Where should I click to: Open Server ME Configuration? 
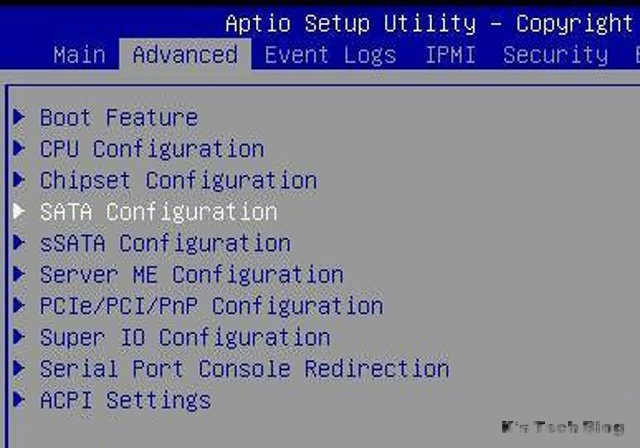click(x=191, y=275)
